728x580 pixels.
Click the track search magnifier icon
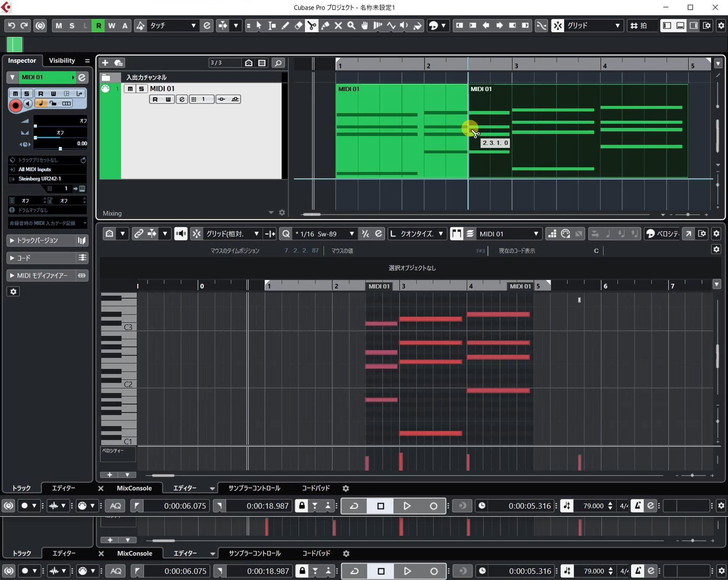(278, 63)
